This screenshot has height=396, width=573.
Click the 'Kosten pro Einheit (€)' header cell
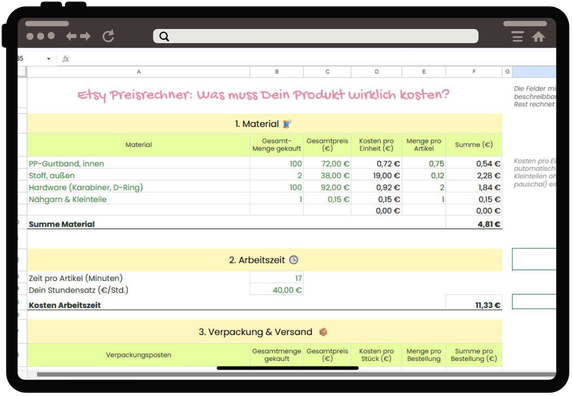tap(376, 145)
